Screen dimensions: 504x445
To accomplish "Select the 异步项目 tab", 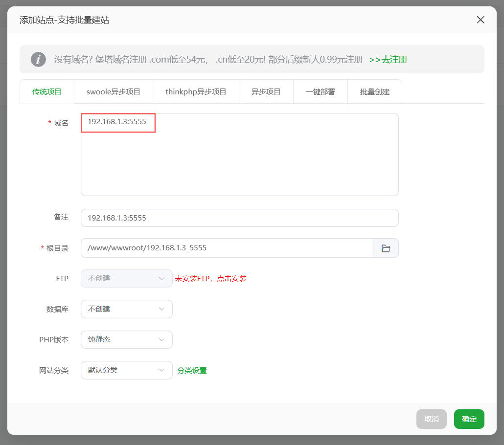I will (x=266, y=91).
